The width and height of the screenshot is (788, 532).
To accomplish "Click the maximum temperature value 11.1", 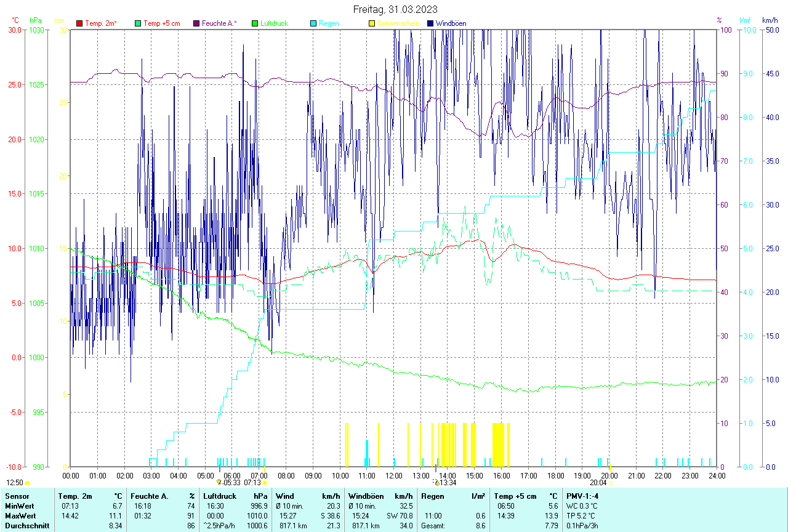I will 116,516.
